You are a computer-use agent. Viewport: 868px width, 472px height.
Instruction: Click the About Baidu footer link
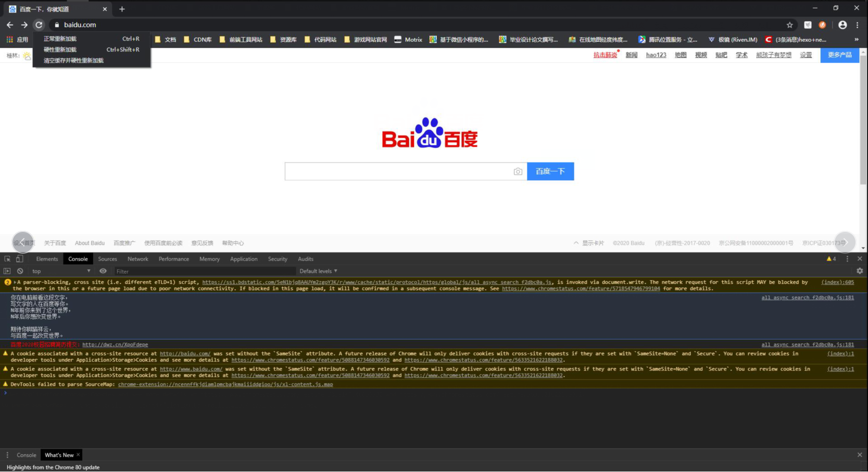coord(90,243)
